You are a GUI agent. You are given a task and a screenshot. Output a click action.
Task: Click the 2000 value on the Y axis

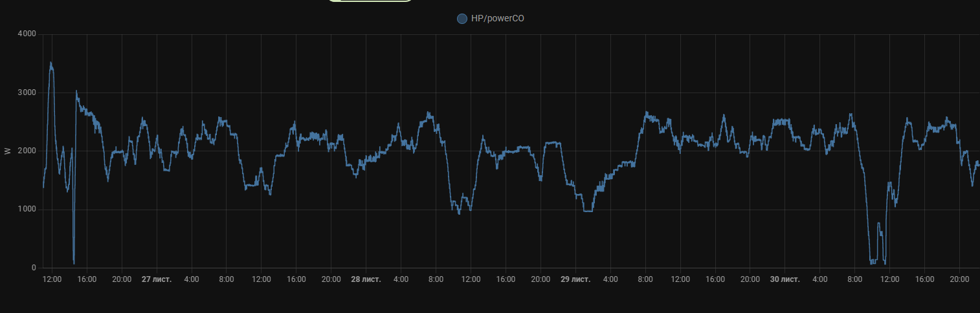pos(27,151)
